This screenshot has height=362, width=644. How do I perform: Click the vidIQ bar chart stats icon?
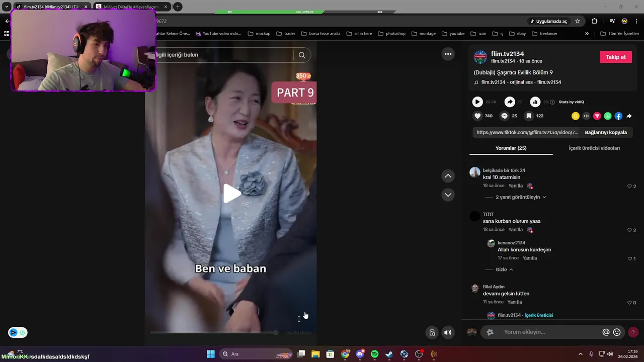click(535, 102)
